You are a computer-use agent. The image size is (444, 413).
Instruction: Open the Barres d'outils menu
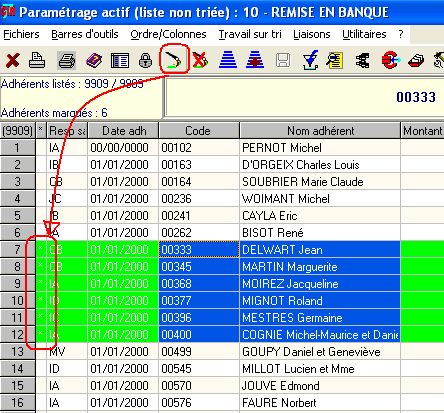pos(85,34)
